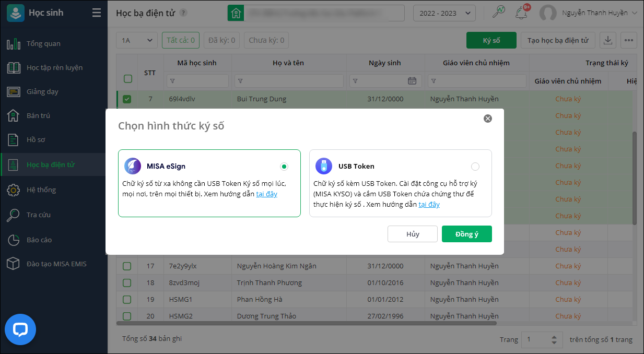
Task: Open the 2022 - 2023 school year dropdown
Action: tap(444, 13)
